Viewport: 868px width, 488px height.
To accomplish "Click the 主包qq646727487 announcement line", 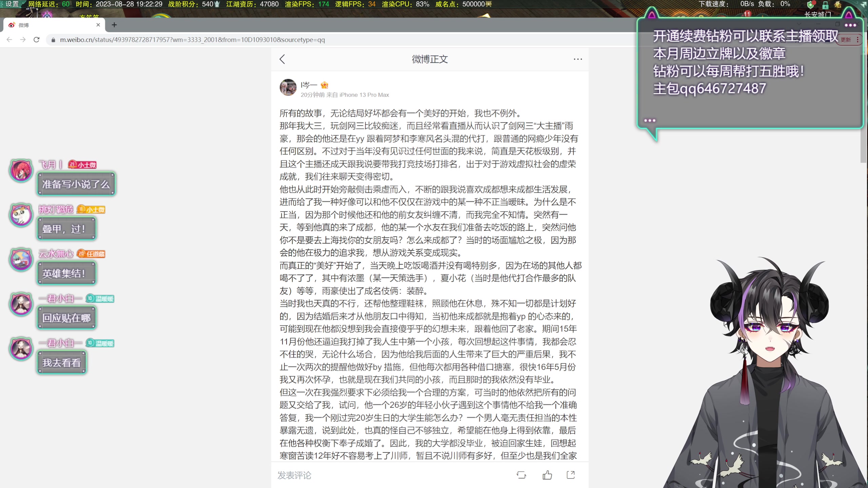I will [709, 89].
